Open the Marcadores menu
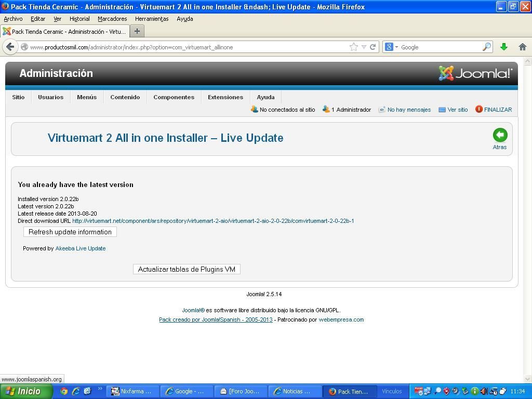Viewport: 532px width, 399px height. (112, 19)
